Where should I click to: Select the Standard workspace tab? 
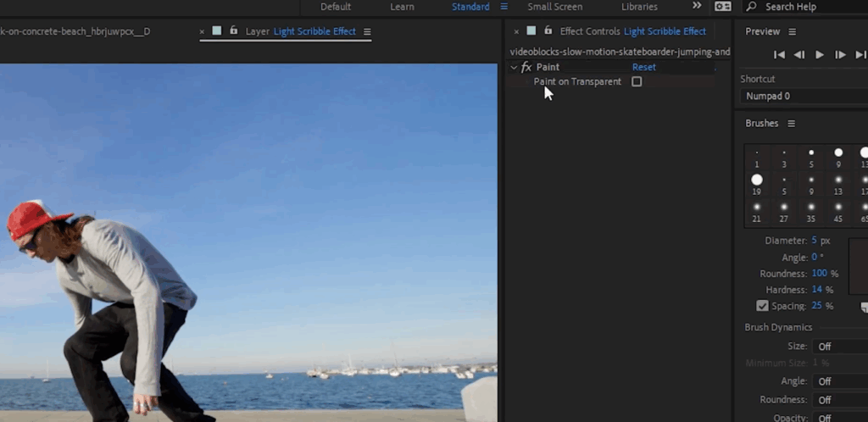click(x=470, y=7)
